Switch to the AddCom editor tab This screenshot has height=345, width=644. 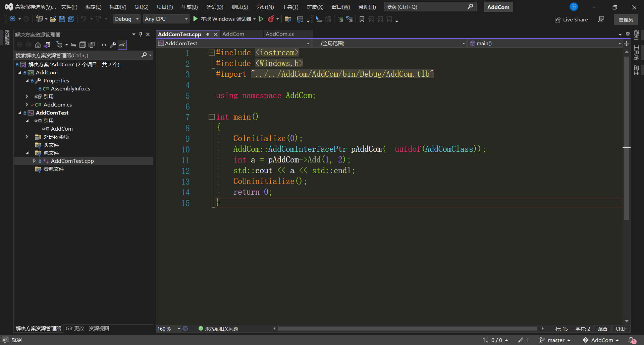(233, 34)
